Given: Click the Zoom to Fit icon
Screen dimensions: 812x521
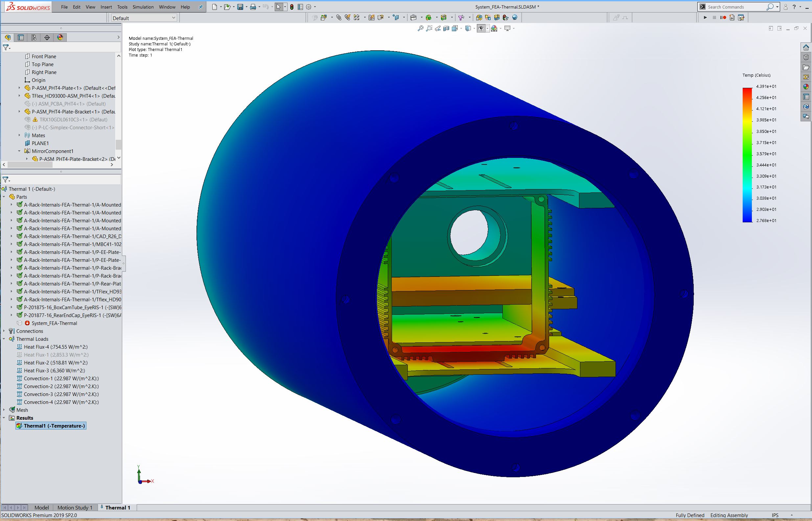Looking at the screenshot, I should click(x=420, y=28).
